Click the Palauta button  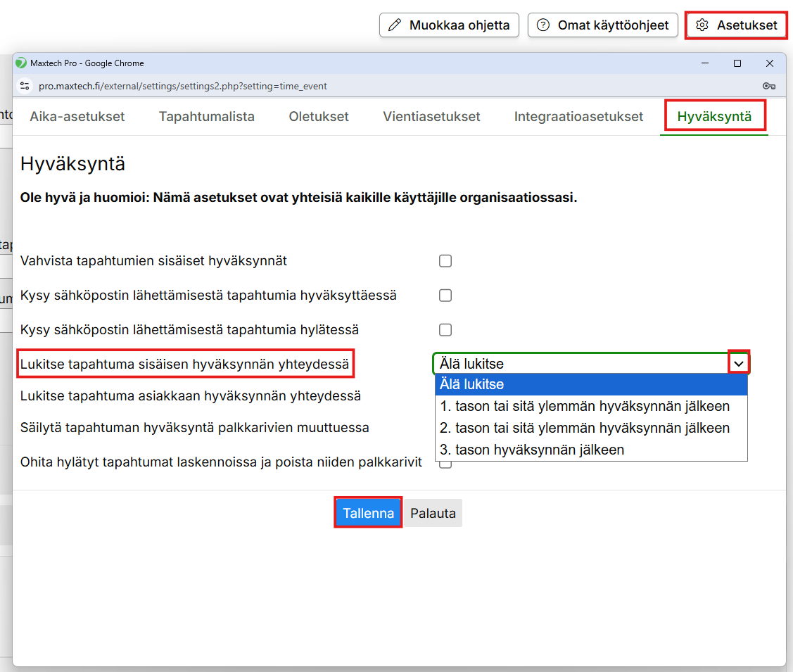point(433,513)
